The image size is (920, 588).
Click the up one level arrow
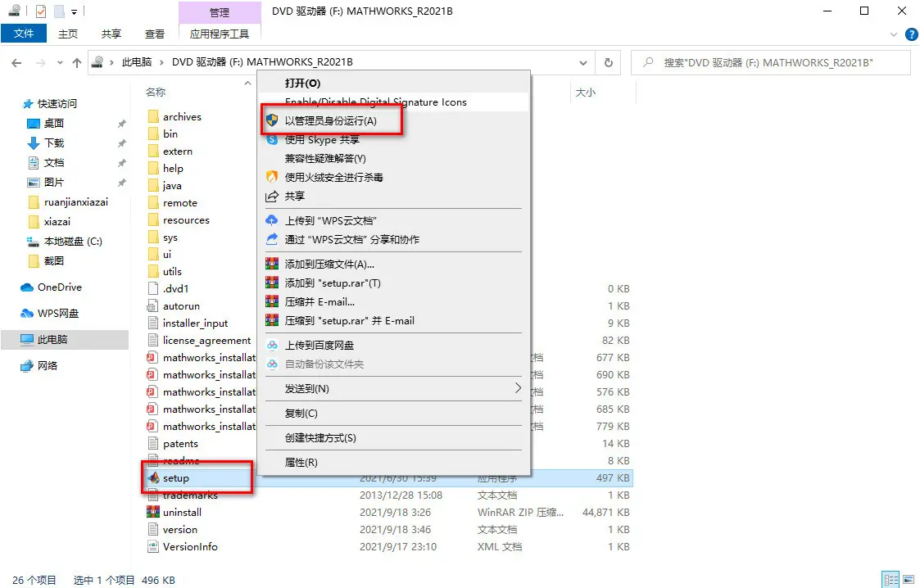pos(77,63)
